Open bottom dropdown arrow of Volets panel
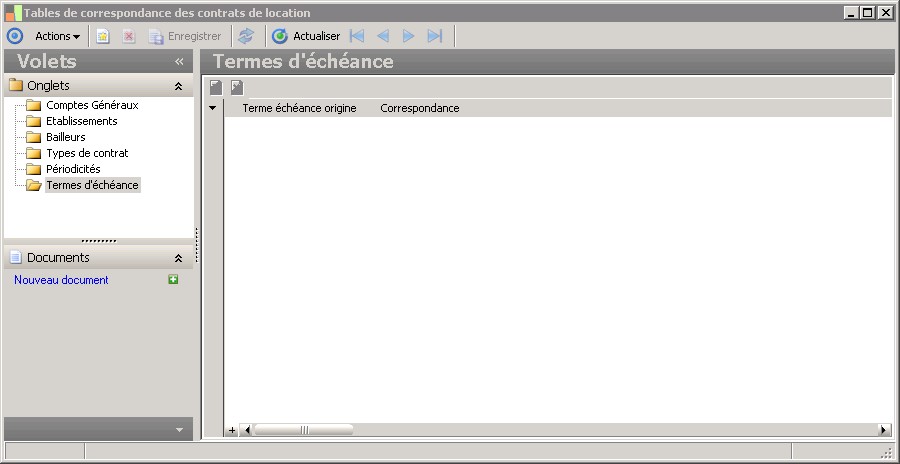Image resolution: width=900 pixels, height=464 pixels. click(179, 430)
